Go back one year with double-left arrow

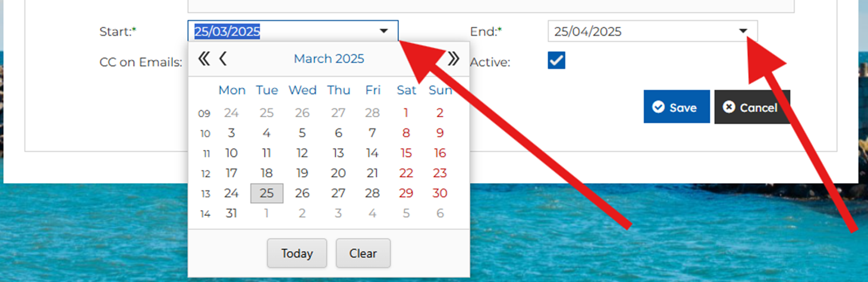[x=204, y=58]
